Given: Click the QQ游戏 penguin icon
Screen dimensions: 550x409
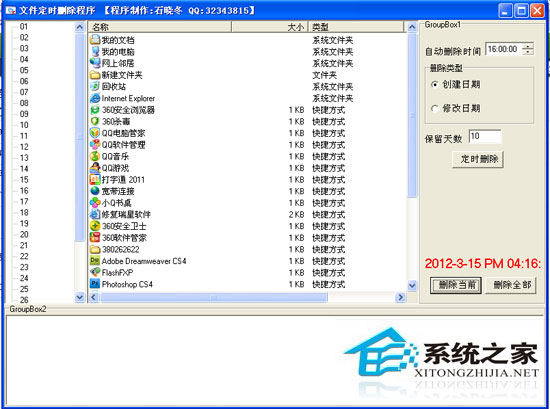Looking at the screenshot, I should 95,168.
